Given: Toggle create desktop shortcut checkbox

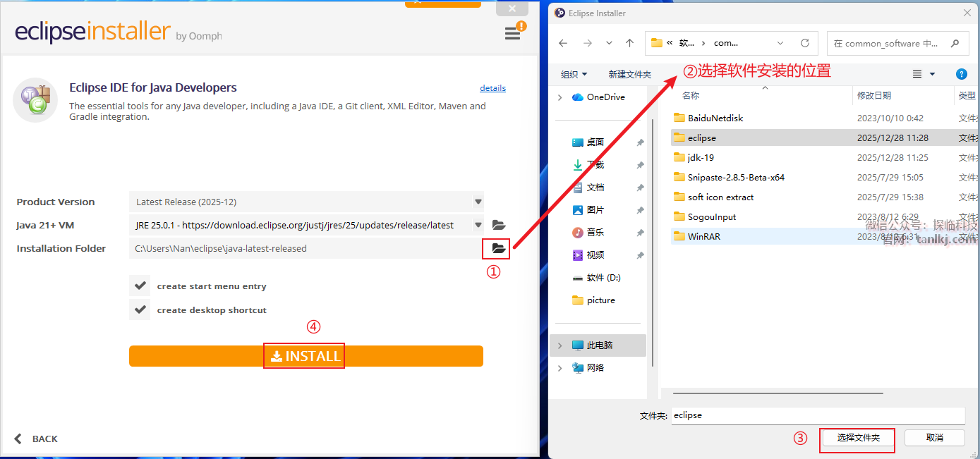Looking at the screenshot, I should 140,310.
